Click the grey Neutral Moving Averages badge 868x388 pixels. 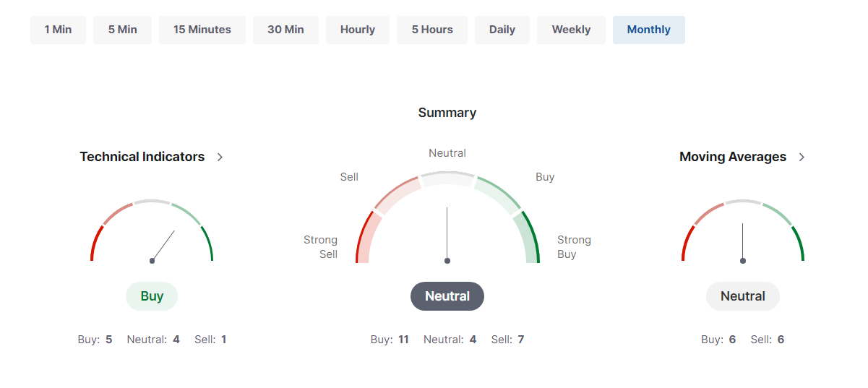click(743, 296)
